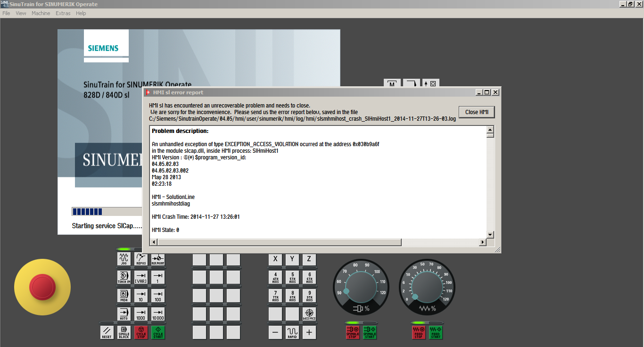Screen dimensions: 644x347
Task: Click the plus direction key
Action: pos(309,332)
